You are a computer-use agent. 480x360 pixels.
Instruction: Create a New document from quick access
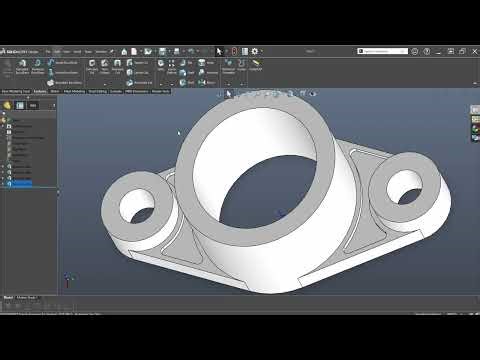tap(134, 52)
